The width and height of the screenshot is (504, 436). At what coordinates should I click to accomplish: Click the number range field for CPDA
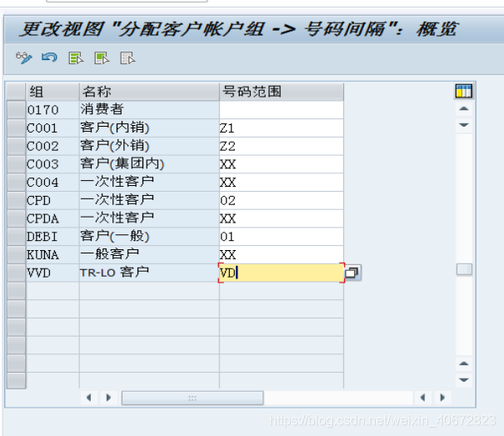tap(282, 218)
